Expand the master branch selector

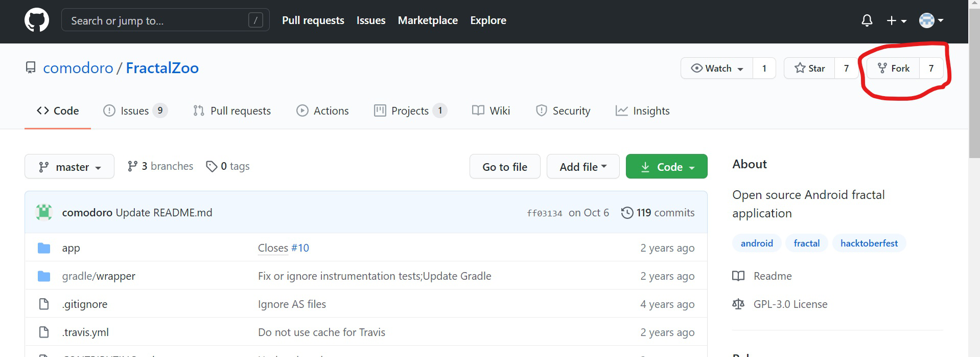click(x=69, y=167)
